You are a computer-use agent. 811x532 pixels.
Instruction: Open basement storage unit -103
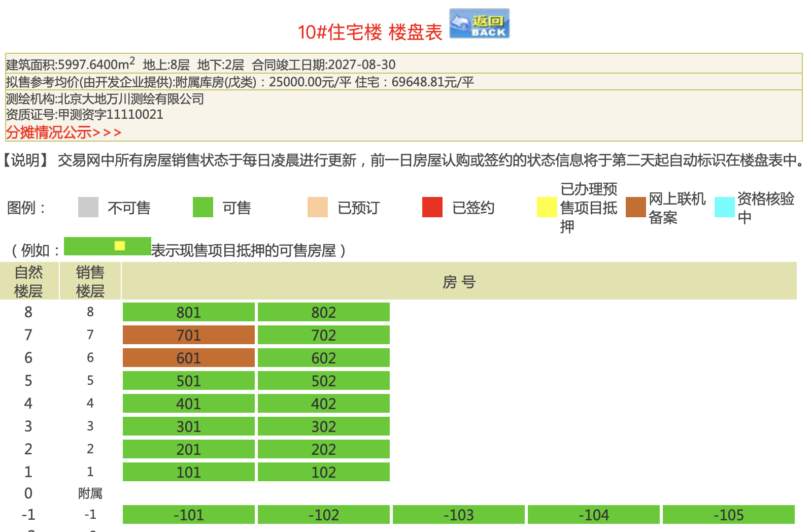point(458,515)
